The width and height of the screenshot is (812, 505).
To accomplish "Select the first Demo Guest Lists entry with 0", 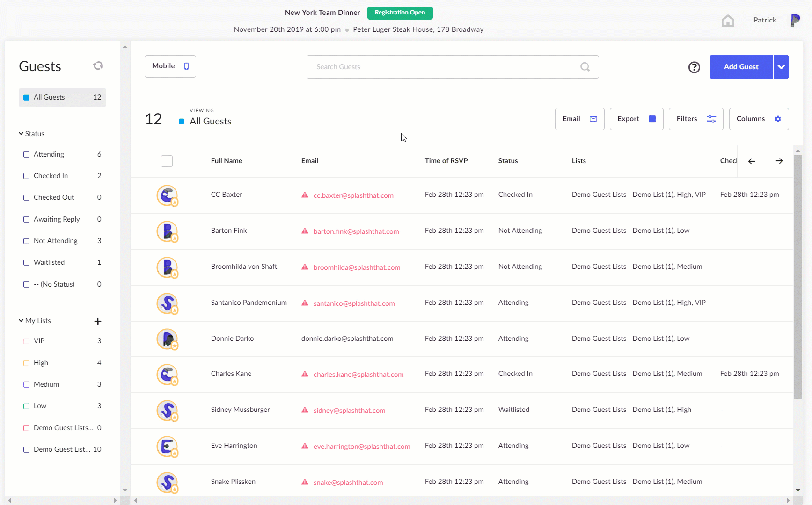I will (x=62, y=428).
